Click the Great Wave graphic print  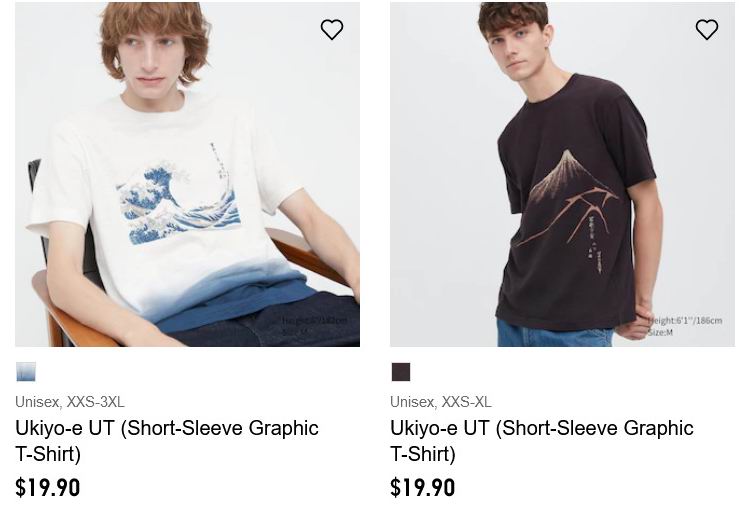pos(178,203)
